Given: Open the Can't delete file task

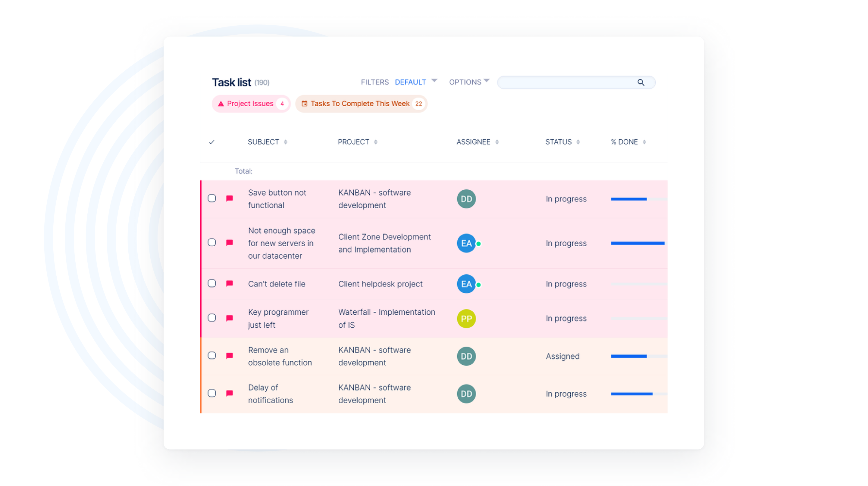Looking at the screenshot, I should point(277,284).
